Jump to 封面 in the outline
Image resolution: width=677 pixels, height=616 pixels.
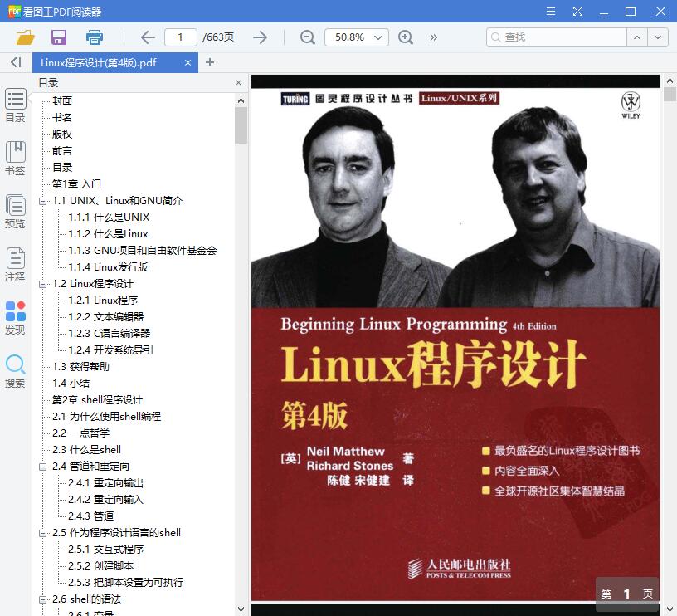[62, 101]
